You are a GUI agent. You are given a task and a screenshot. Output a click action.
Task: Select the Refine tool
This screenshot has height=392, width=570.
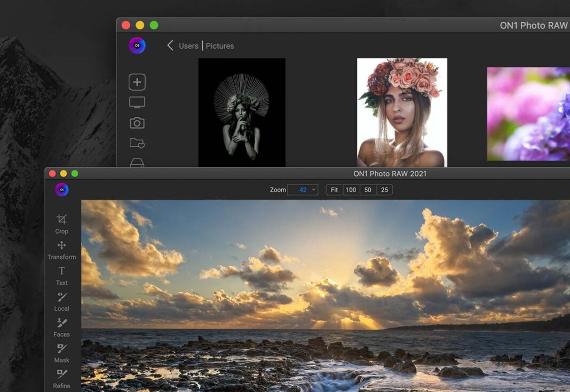61,374
